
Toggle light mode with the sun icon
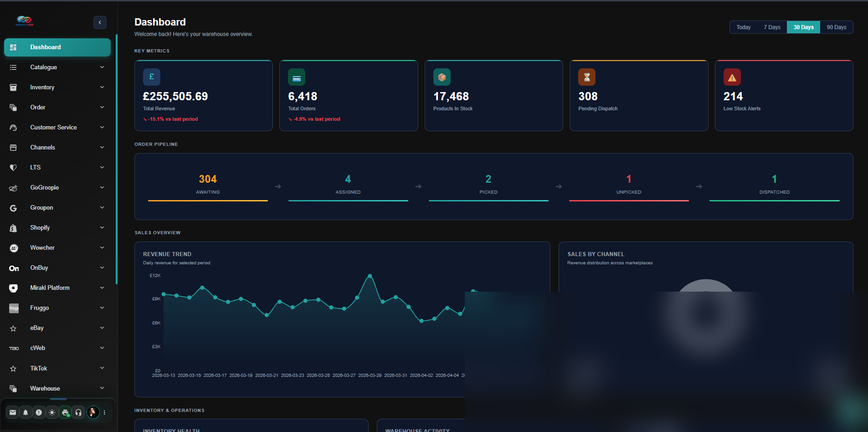[x=52, y=412]
